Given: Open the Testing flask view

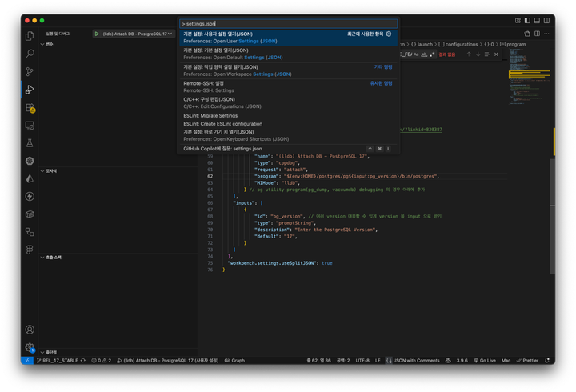Looking at the screenshot, I should (x=30, y=143).
